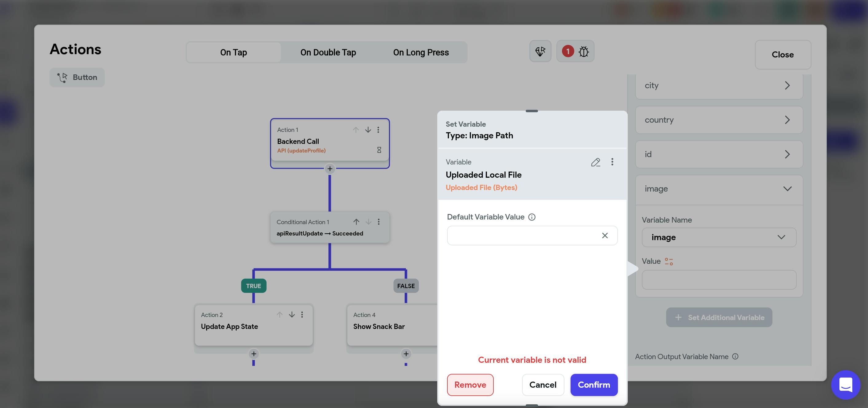This screenshot has width=868, height=408.
Task: Click 'Current variable is not valid' message
Action: [x=532, y=360]
